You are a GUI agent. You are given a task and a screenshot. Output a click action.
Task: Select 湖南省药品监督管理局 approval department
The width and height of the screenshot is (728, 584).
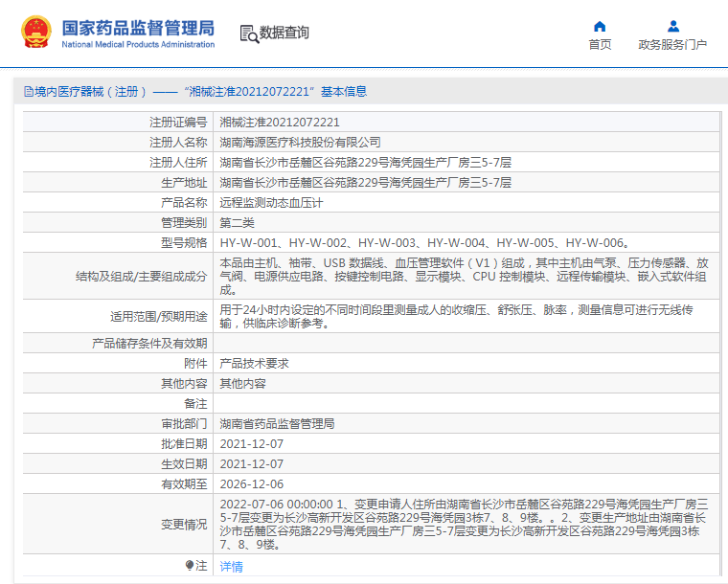click(277, 424)
